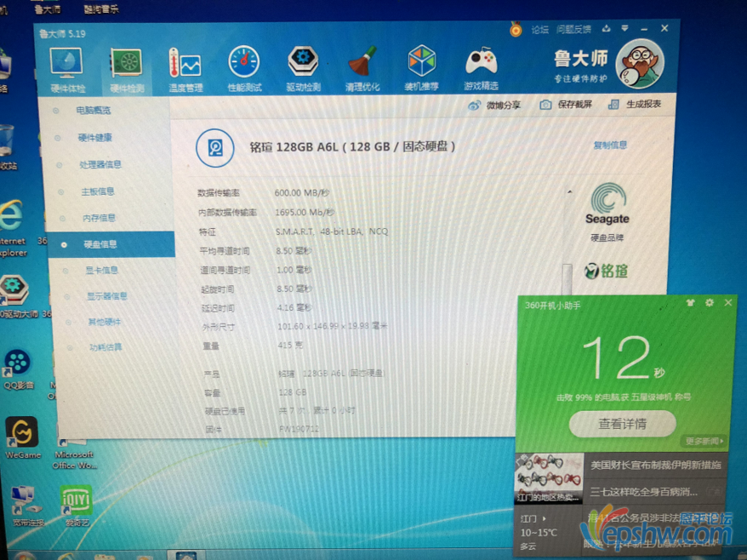This screenshot has height=560, width=747.
Task: Open news 三七这样吃全身百病消
Action: (x=643, y=491)
